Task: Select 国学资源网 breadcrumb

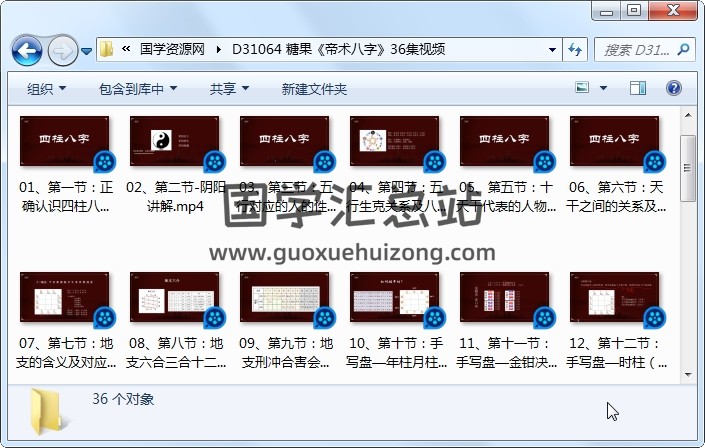Action: coord(173,49)
